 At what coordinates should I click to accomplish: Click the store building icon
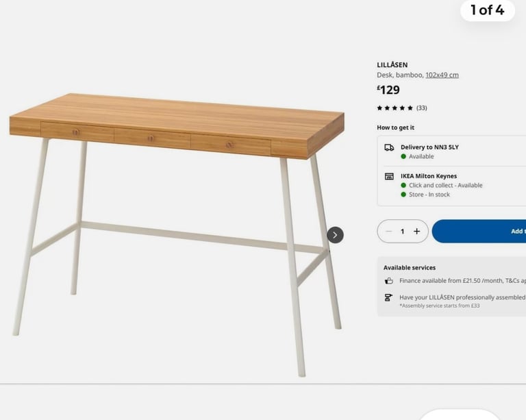click(389, 177)
